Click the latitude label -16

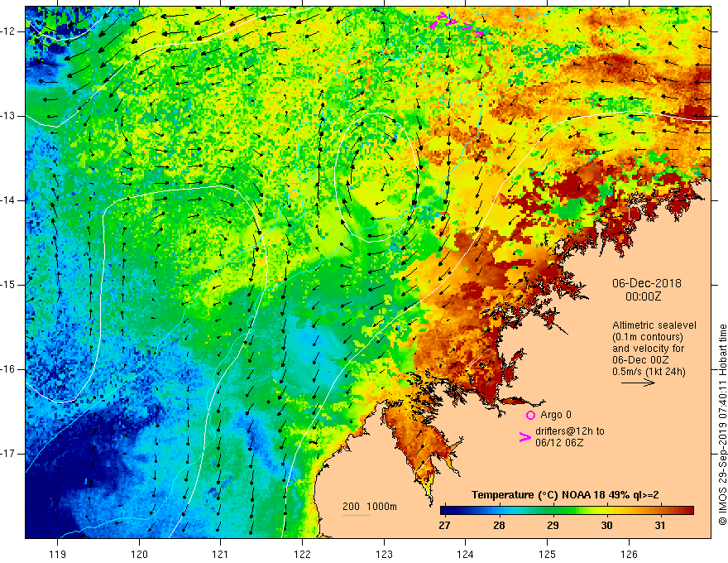point(8,369)
